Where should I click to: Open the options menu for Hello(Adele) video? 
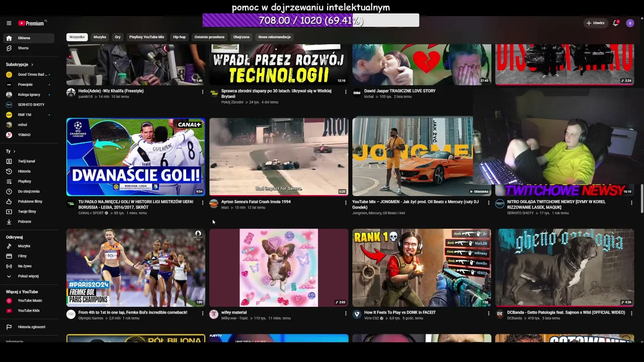click(x=203, y=92)
